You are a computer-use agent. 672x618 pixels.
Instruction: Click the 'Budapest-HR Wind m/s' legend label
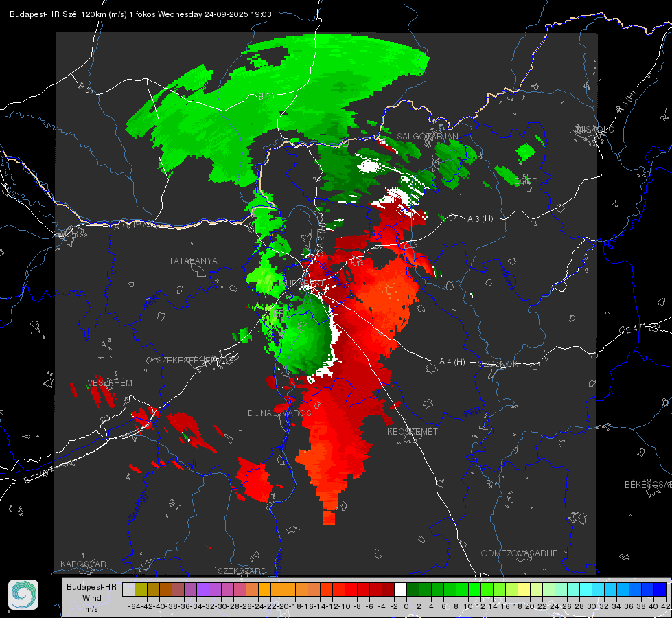pyautogui.click(x=91, y=597)
